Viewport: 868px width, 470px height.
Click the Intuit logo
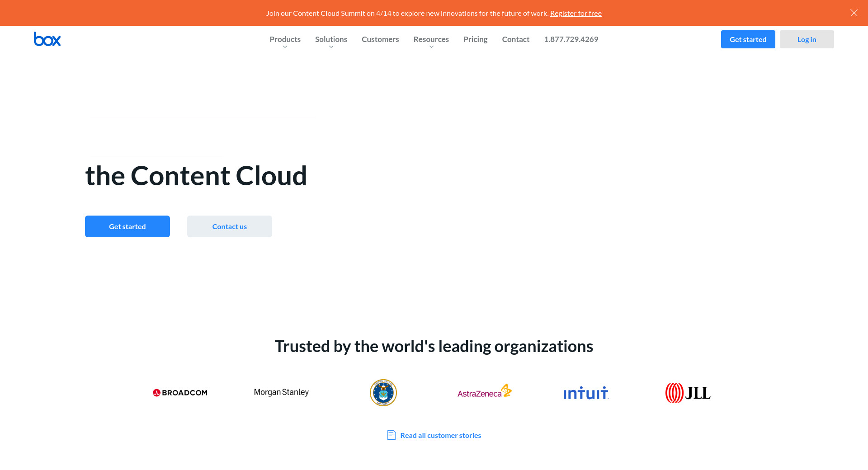[586, 393]
